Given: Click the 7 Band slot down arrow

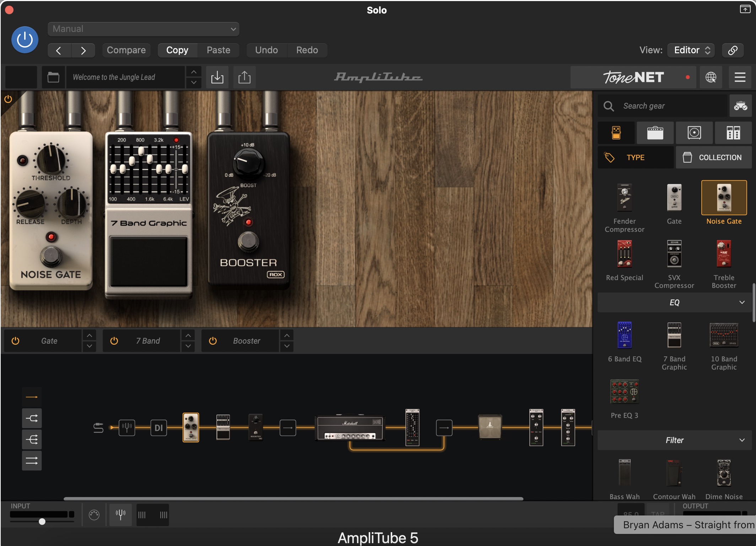Looking at the screenshot, I should tap(188, 346).
